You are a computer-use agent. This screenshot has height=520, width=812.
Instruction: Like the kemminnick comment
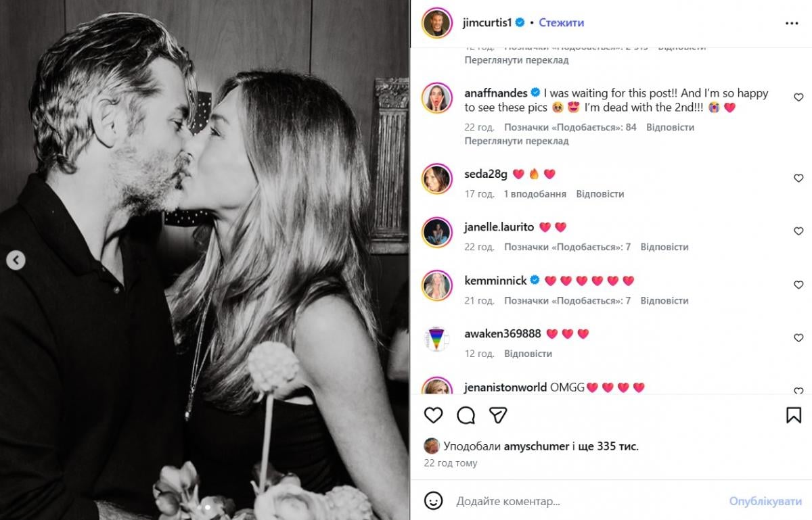point(798,285)
